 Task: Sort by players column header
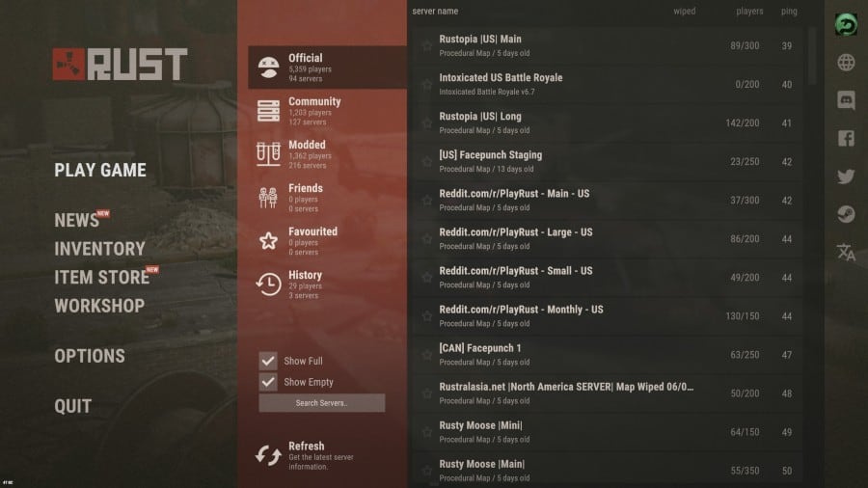[x=749, y=11]
